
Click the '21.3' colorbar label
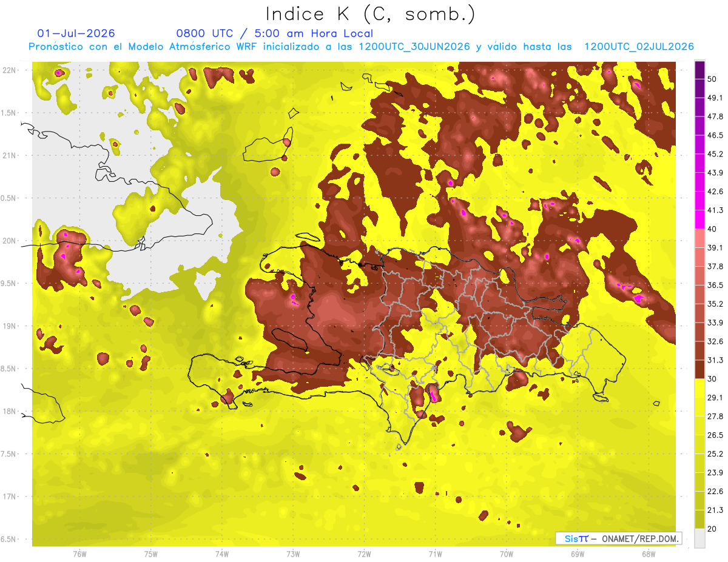(x=715, y=510)
